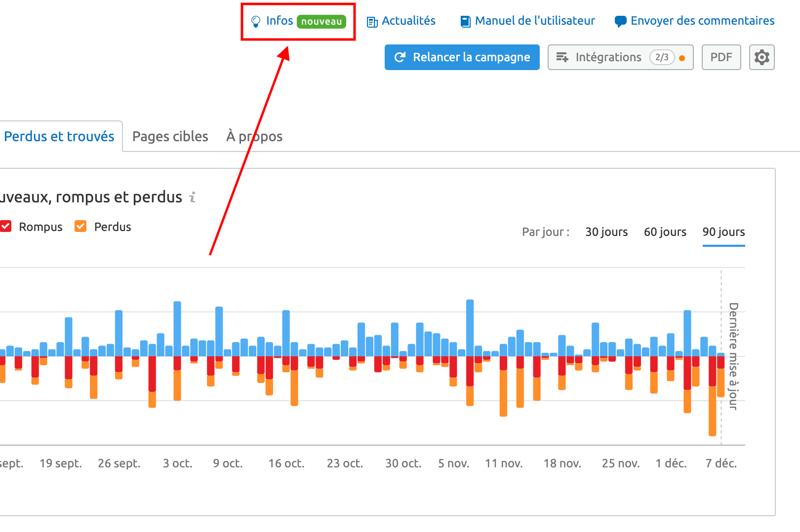Click the orange dot on Intégrations button
This screenshot has width=800, height=532.
682,58
